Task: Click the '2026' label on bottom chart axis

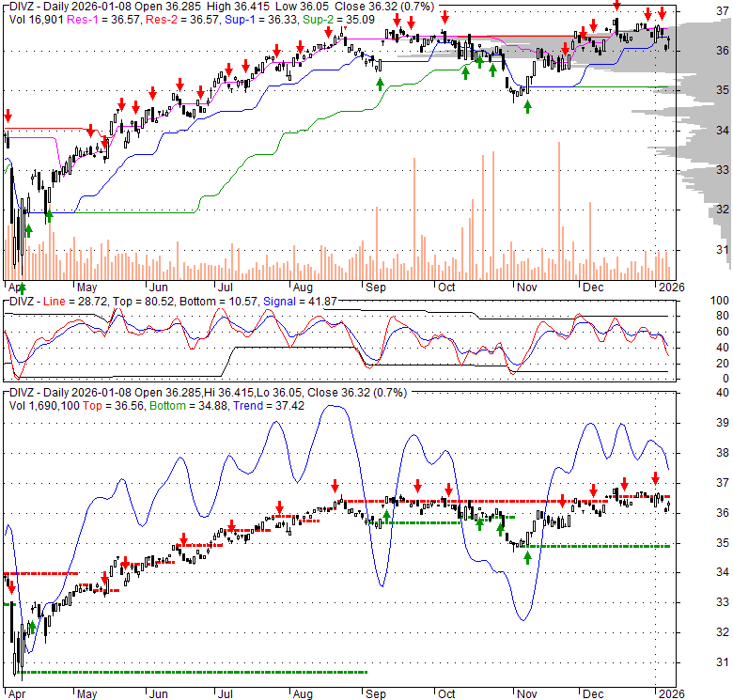Action: coord(672,694)
